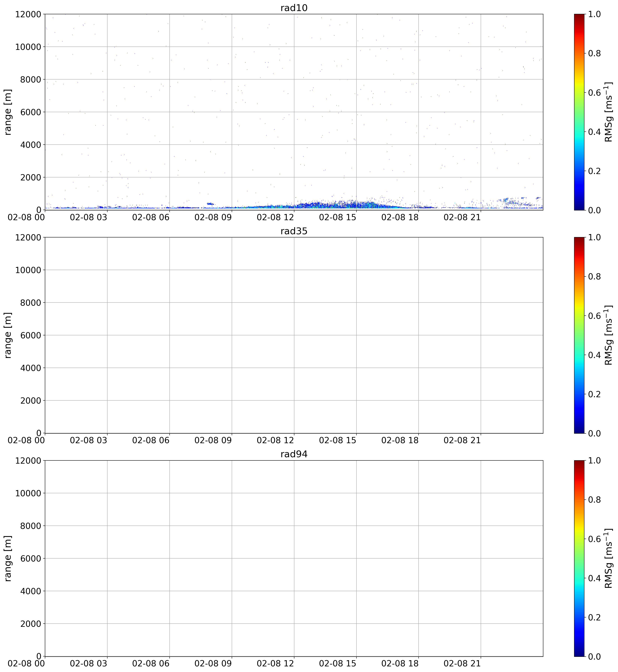Click the 0.4 tick on rad94 colorbar
This screenshot has height=672, width=618.
pos(594,578)
